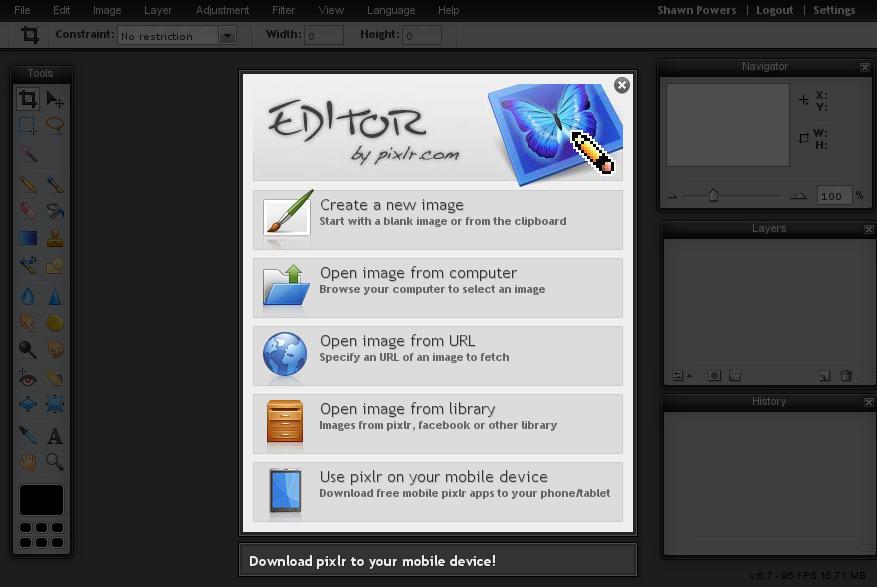The image size is (877, 587).
Task: Select the Pinch tool
Action: point(55,404)
